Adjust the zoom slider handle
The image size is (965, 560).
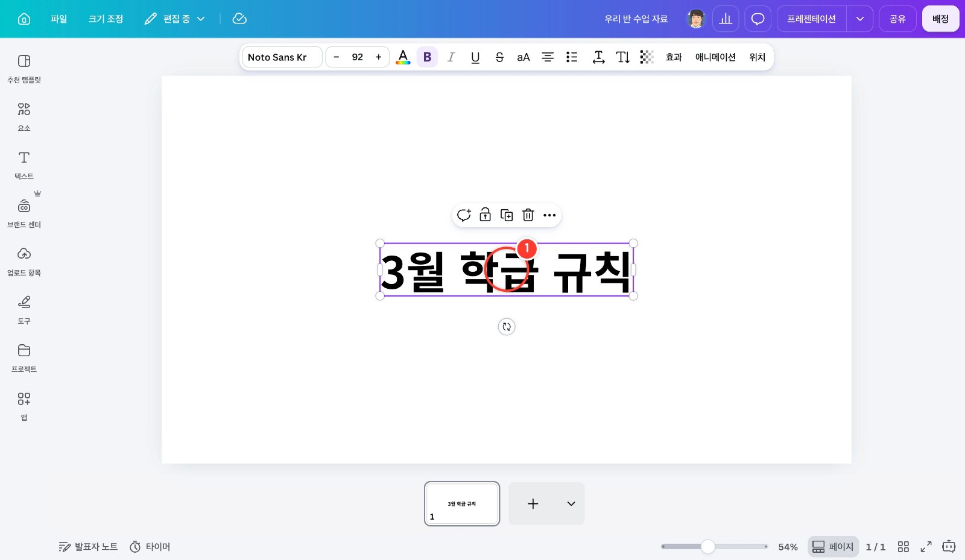tap(708, 546)
